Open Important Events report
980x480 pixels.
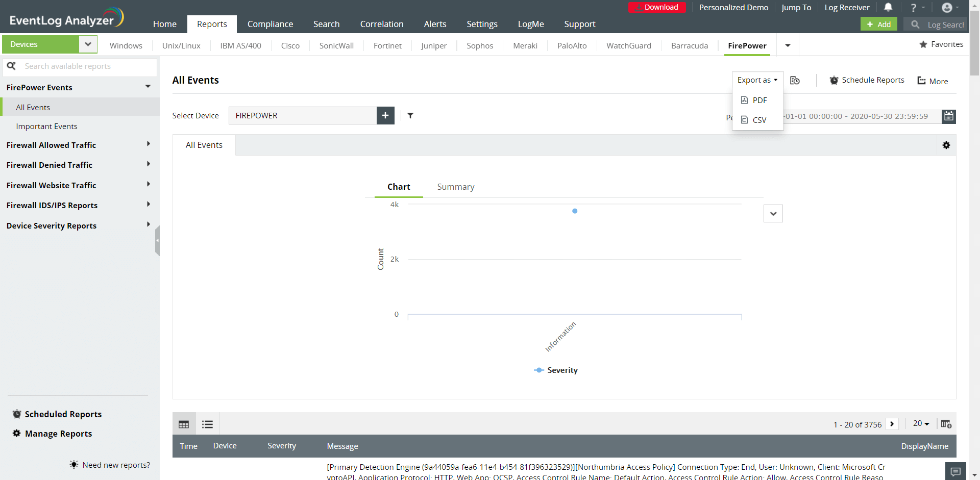point(46,126)
